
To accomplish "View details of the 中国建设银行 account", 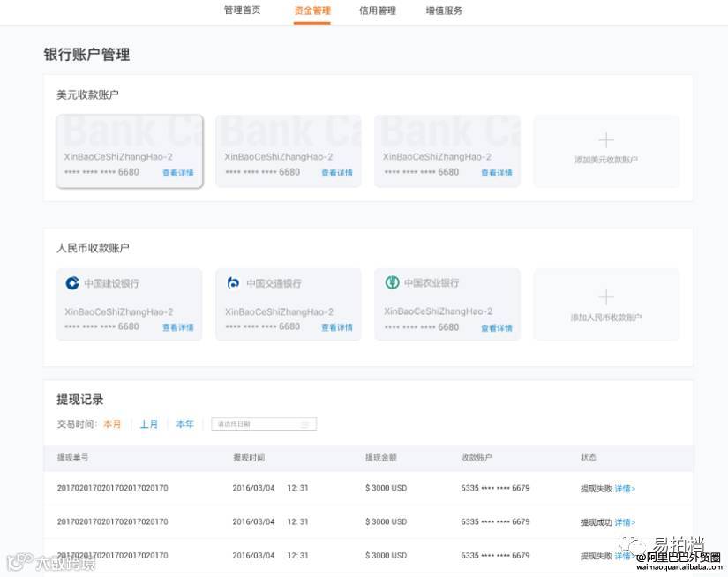I will click(x=178, y=327).
